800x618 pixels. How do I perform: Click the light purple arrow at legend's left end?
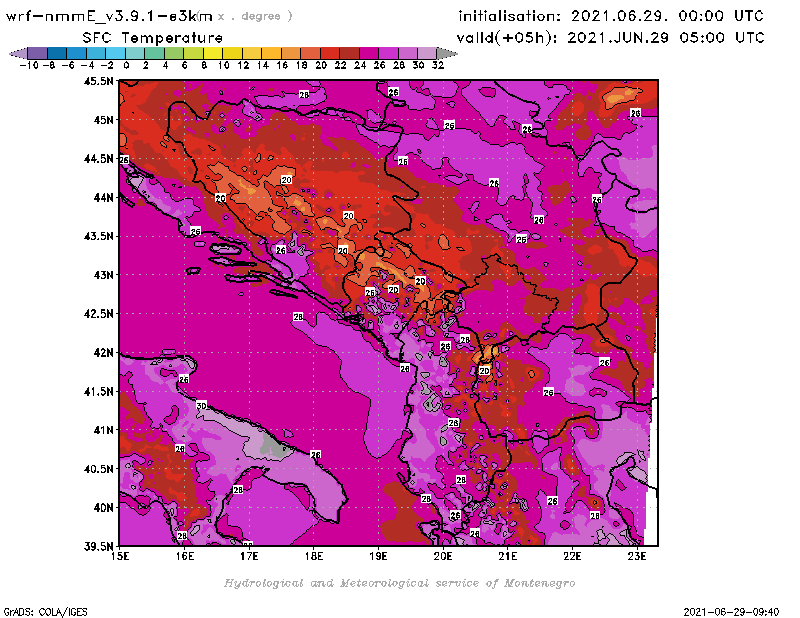pyautogui.click(x=18, y=53)
